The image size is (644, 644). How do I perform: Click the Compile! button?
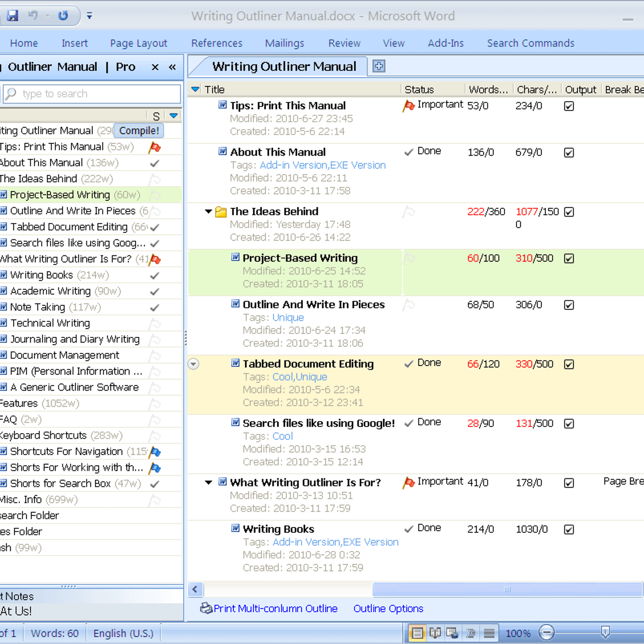pos(139,130)
